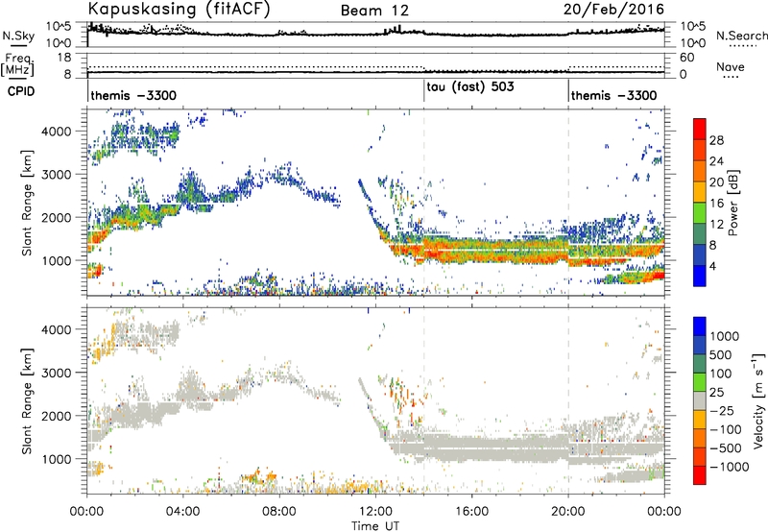
Task: Click the 16:00 time tick label
Action: (x=471, y=512)
